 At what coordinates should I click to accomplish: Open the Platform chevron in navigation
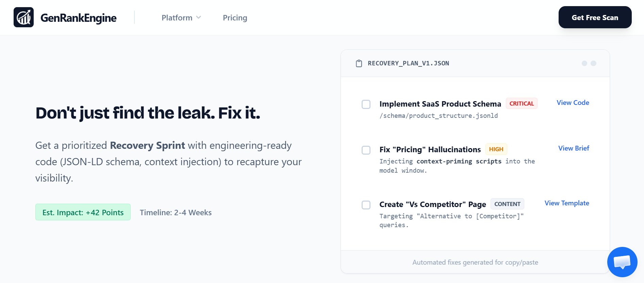coord(199,17)
